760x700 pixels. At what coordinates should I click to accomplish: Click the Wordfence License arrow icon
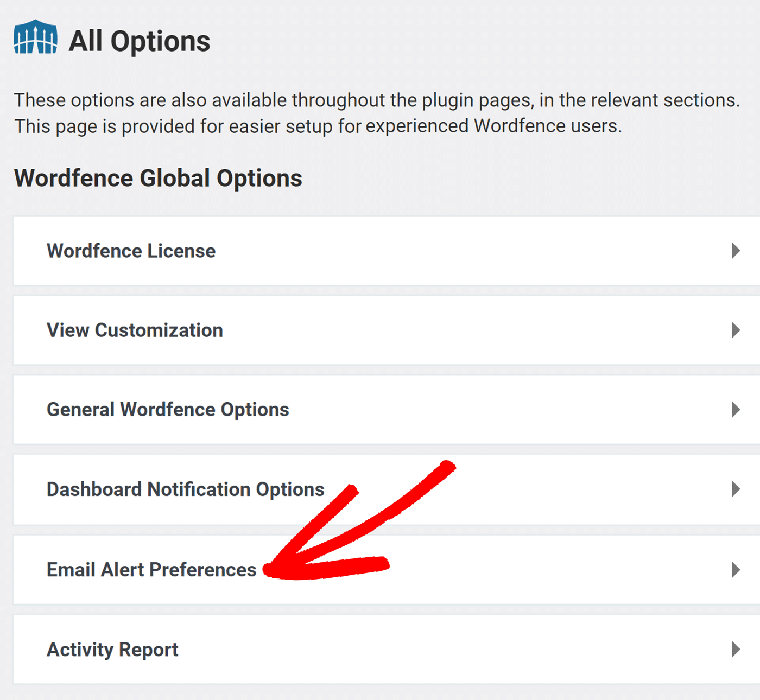tap(736, 251)
